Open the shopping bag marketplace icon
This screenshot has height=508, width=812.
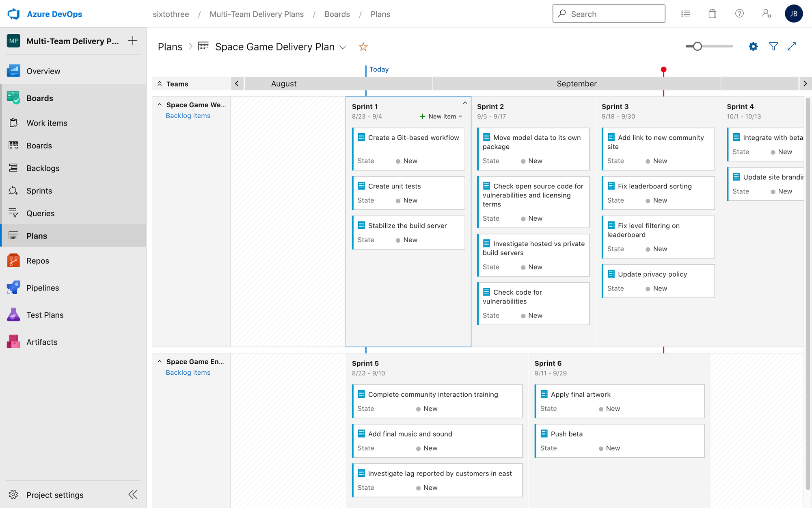pos(713,14)
